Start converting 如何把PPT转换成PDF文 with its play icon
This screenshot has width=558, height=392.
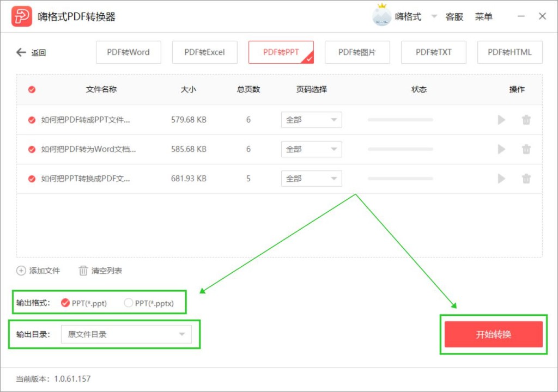coord(501,179)
